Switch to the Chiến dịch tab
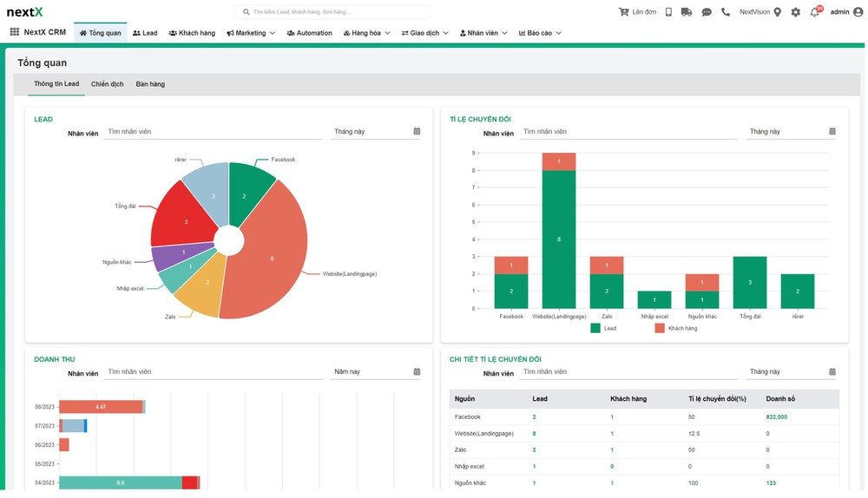 pyautogui.click(x=107, y=84)
